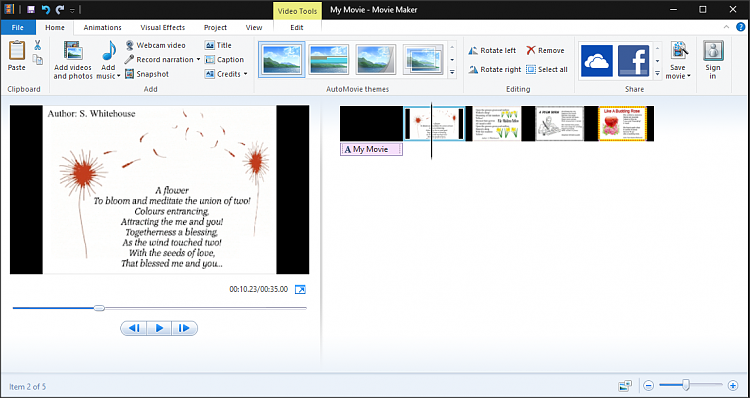Click the Item 2 of 5 status text
This screenshot has width=750, height=398.
tap(28, 387)
